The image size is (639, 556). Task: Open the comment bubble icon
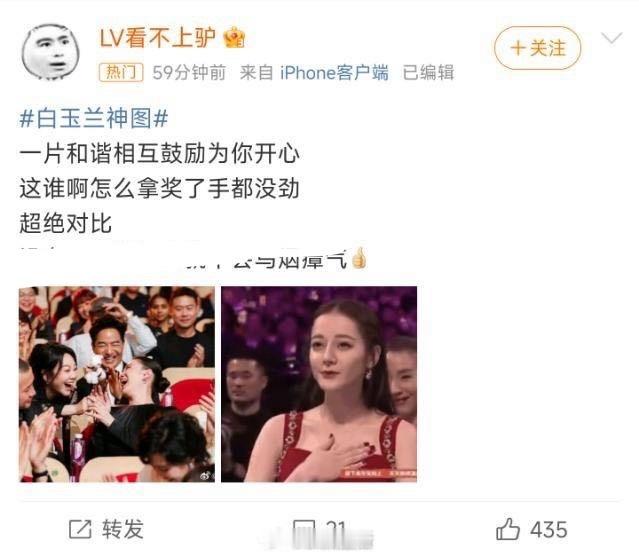click(304, 530)
